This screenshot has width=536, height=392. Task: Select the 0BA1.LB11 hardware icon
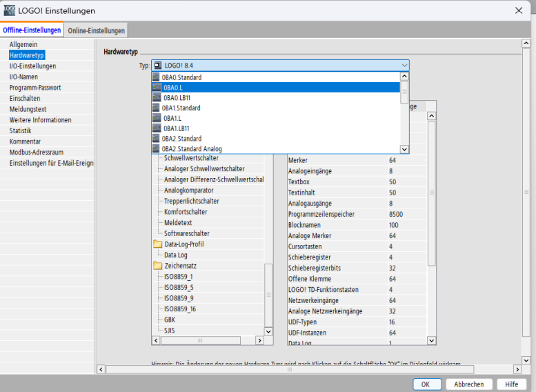[x=156, y=128]
